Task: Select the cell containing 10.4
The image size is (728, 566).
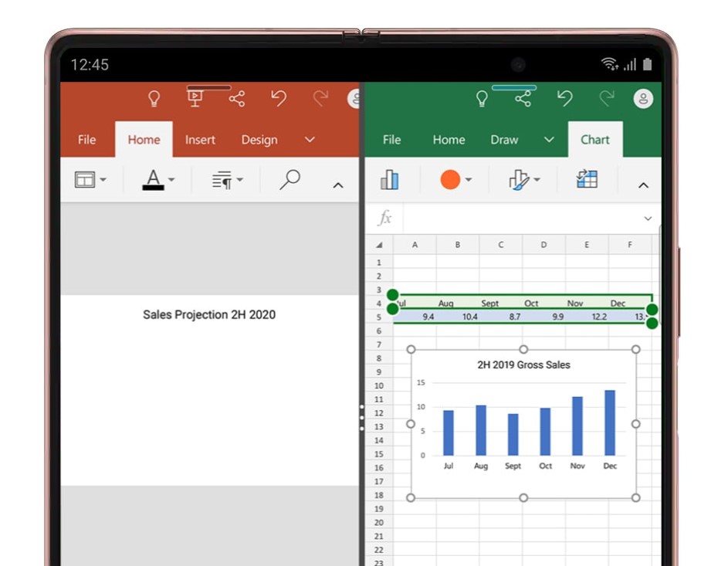Action: click(458, 317)
